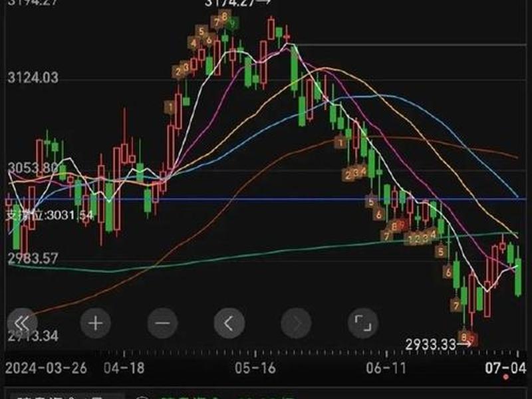Select the 2024-03-26 date label
This screenshot has height=399, width=532.
coord(46,368)
